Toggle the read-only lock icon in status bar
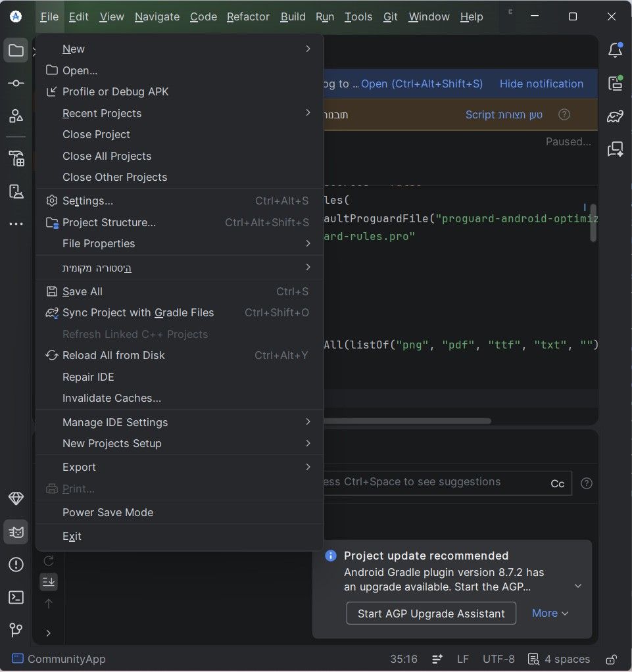 point(612,659)
